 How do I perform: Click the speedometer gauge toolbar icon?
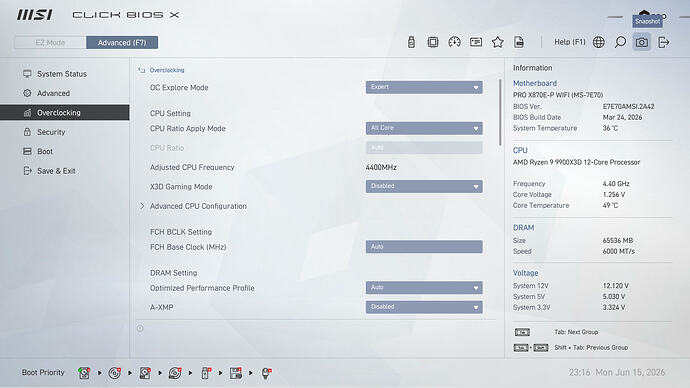(454, 42)
